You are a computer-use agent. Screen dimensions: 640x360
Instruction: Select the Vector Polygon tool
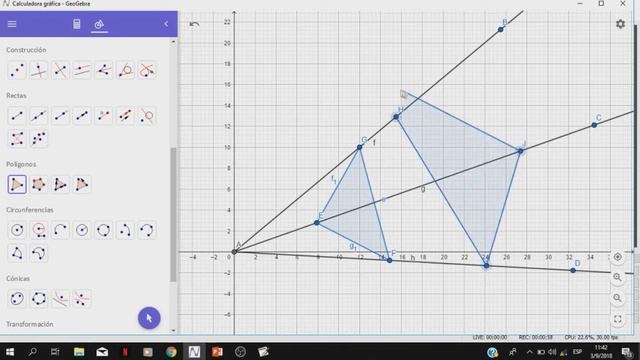(60, 184)
